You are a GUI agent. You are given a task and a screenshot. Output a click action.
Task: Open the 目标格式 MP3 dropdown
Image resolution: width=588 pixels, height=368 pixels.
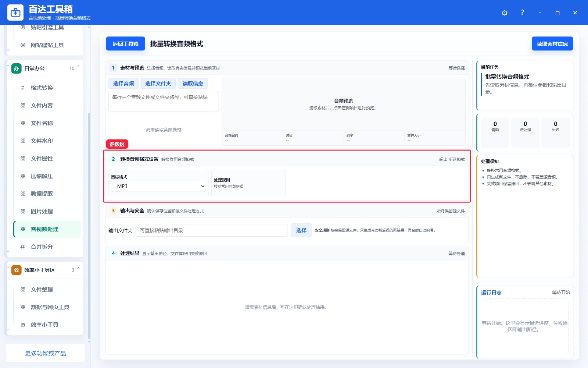[x=159, y=186]
